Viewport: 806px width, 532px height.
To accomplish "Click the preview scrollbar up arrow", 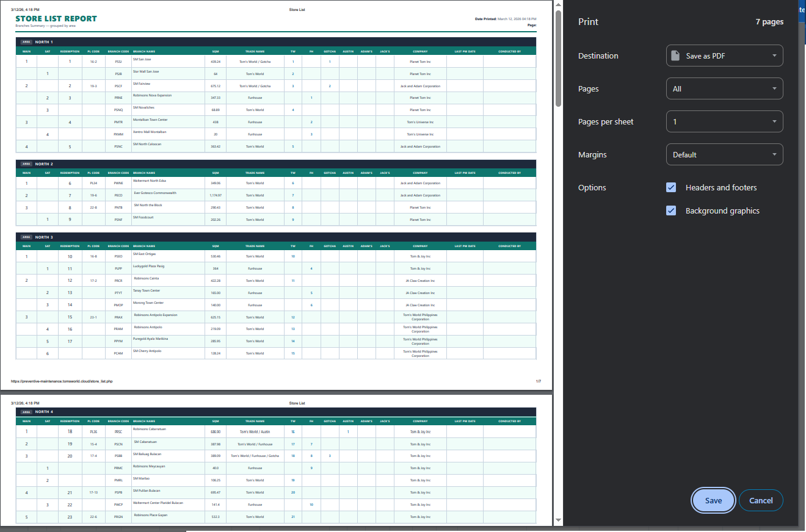I will pos(558,5).
